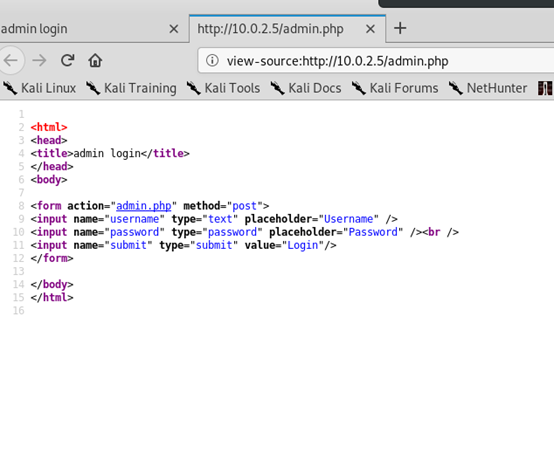This screenshot has width=554, height=454.
Task: Close the http://10.0.2.5/admin.php tab
Action: click(370, 29)
